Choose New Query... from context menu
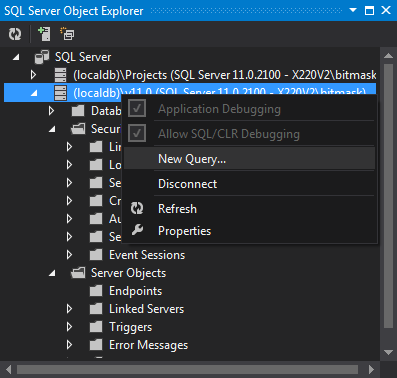This screenshot has width=397, height=378. click(x=249, y=159)
